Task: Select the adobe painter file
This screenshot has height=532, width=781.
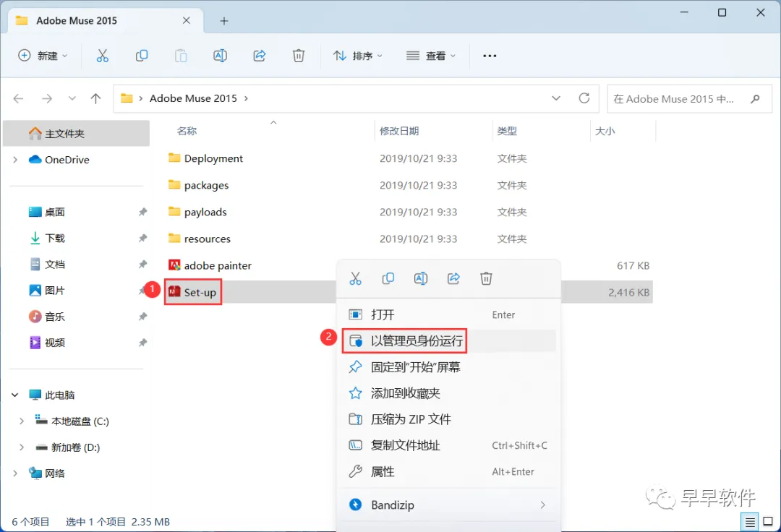Action: tap(210, 266)
